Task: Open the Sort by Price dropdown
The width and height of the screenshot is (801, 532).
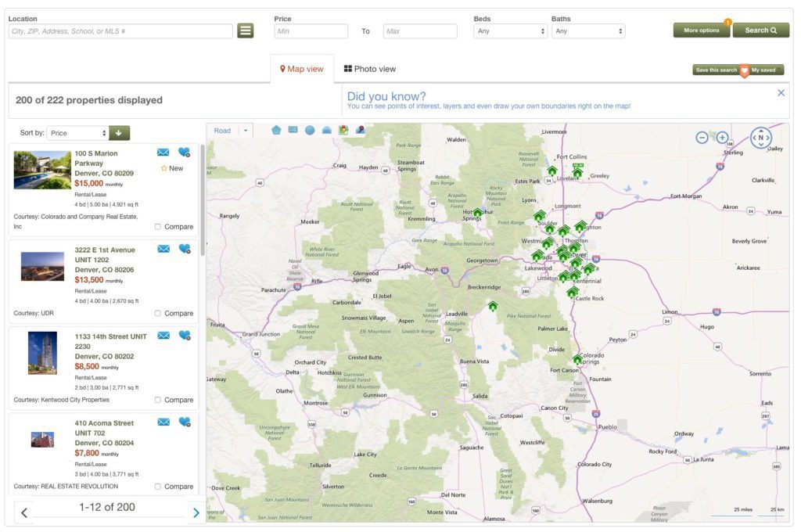Action: (x=77, y=133)
